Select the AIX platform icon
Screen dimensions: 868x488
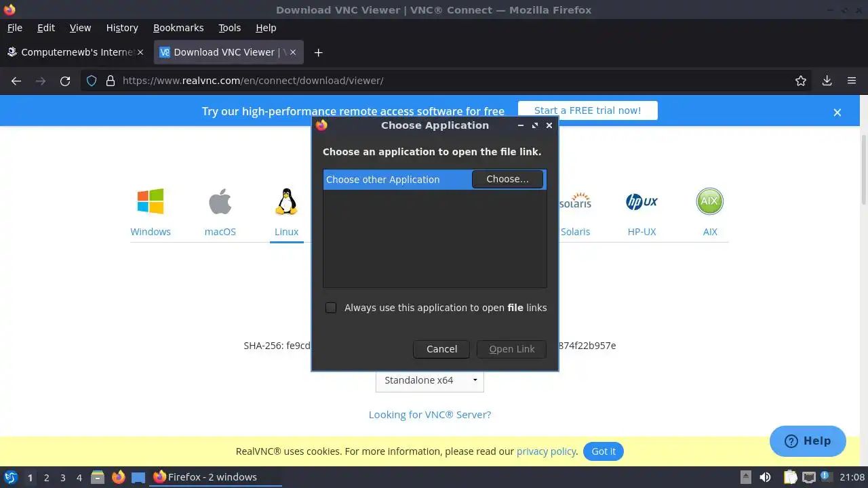coord(710,201)
